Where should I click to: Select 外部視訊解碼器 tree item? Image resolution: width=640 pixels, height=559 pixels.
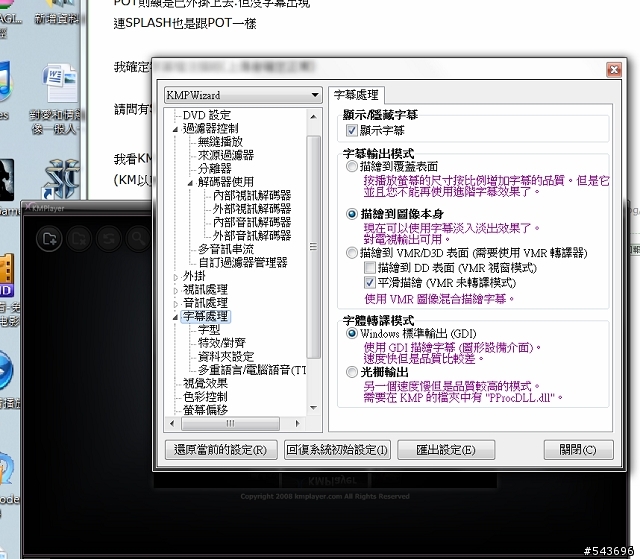pos(252,209)
